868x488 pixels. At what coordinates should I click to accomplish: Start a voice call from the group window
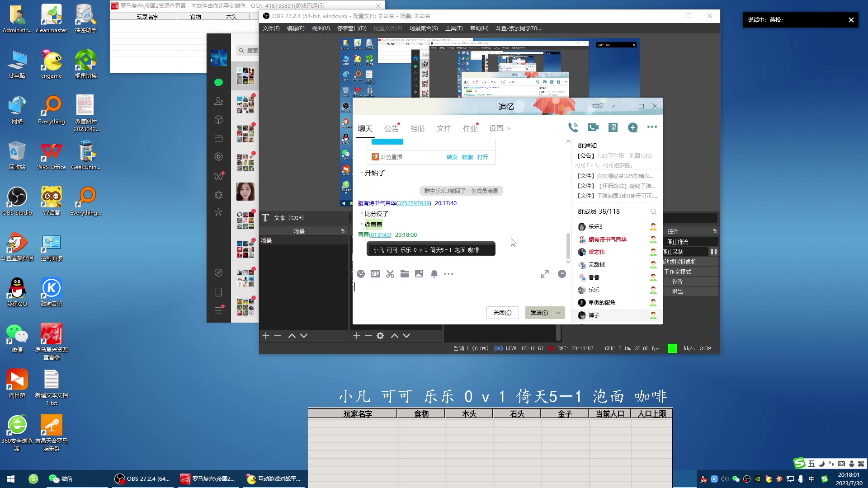tap(573, 127)
